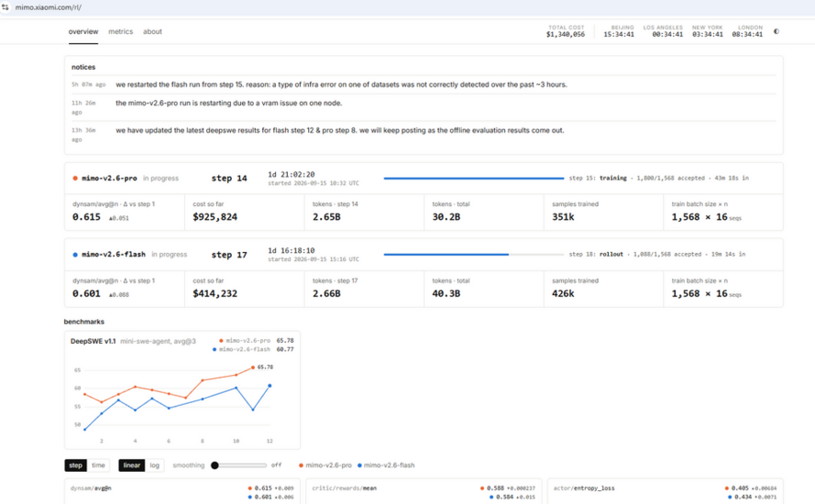Click the step 14 label of pro run
This screenshot has width=815, height=504.
click(x=228, y=178)
